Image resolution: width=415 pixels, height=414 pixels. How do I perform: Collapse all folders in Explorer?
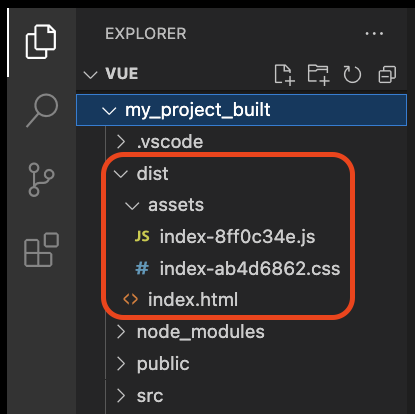click(387, 74)
